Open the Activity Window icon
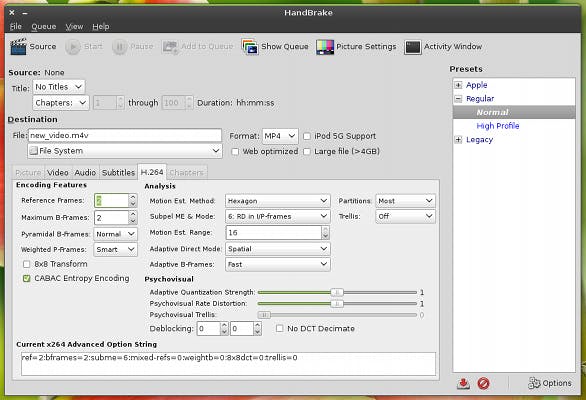Viewport: 586px width, 400px height. 413,47
